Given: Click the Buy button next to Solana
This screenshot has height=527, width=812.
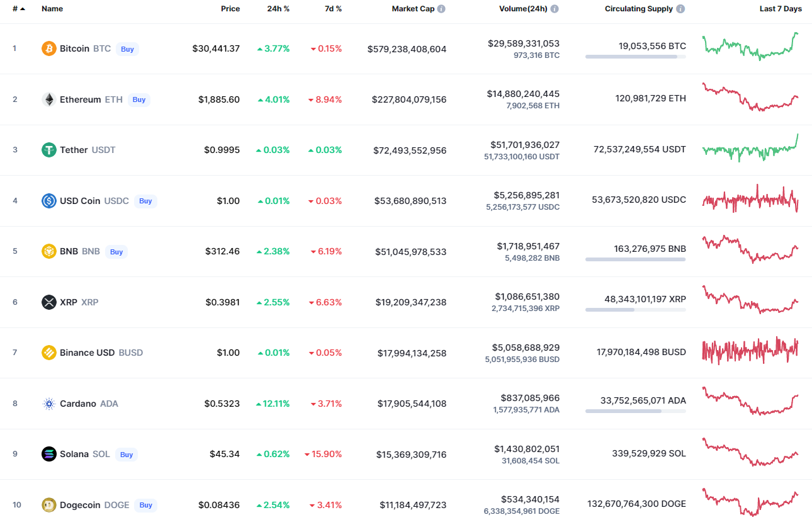Looking at the screenshot, I should 127,455.
